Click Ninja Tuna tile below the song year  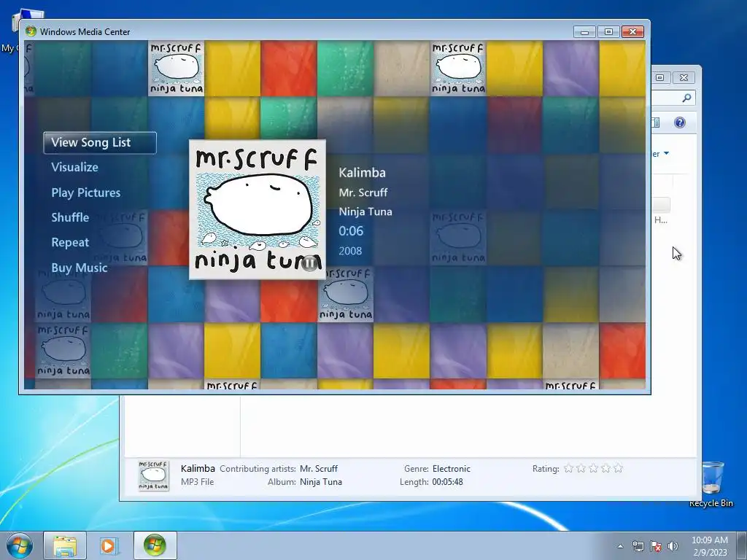(x=345, y=295)
